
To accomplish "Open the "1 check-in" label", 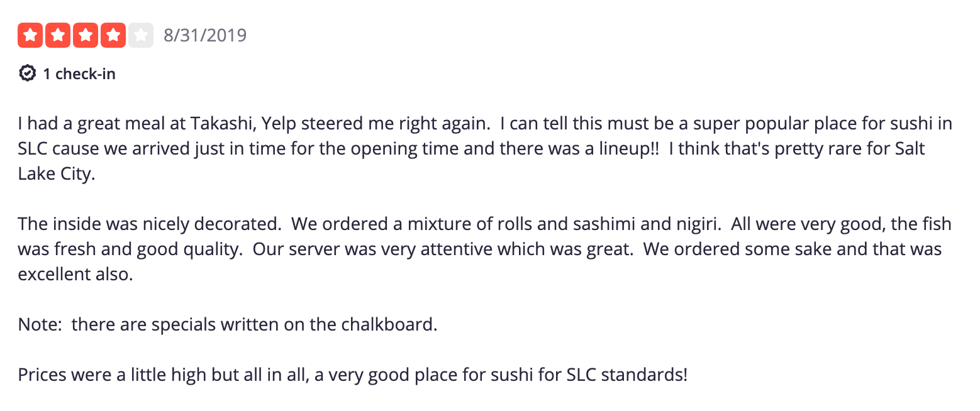I will pyautogui.click(x=79, y=74).
